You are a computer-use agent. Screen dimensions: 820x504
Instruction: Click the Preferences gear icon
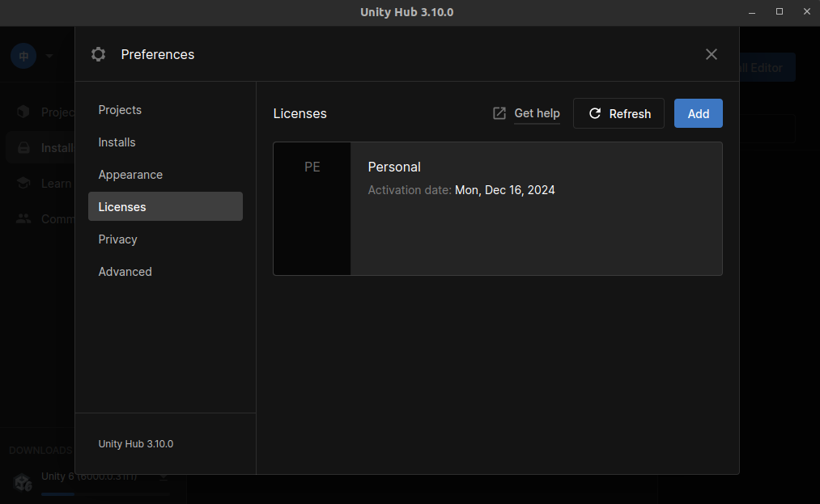98,54
